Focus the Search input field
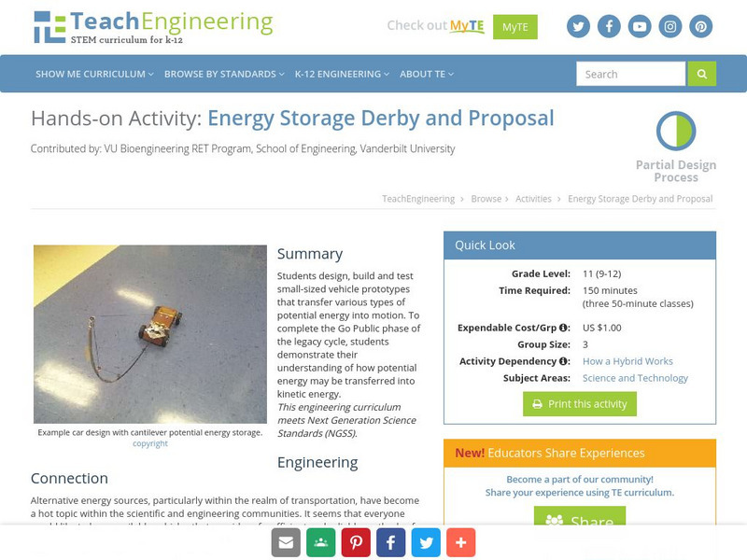 [630, 74]
